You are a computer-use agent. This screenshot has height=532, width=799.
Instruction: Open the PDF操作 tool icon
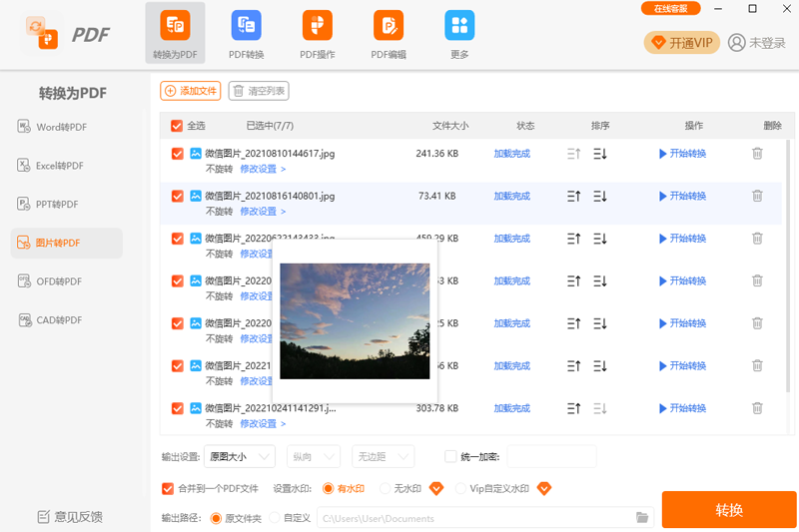point(317,26)
